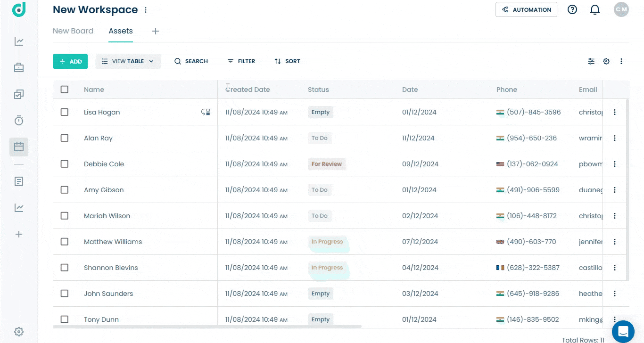Click the sub-item icon in Lisa Hogan row
Image resolution: width=644 pixels, height=343 pixels.
click(206, 112)
